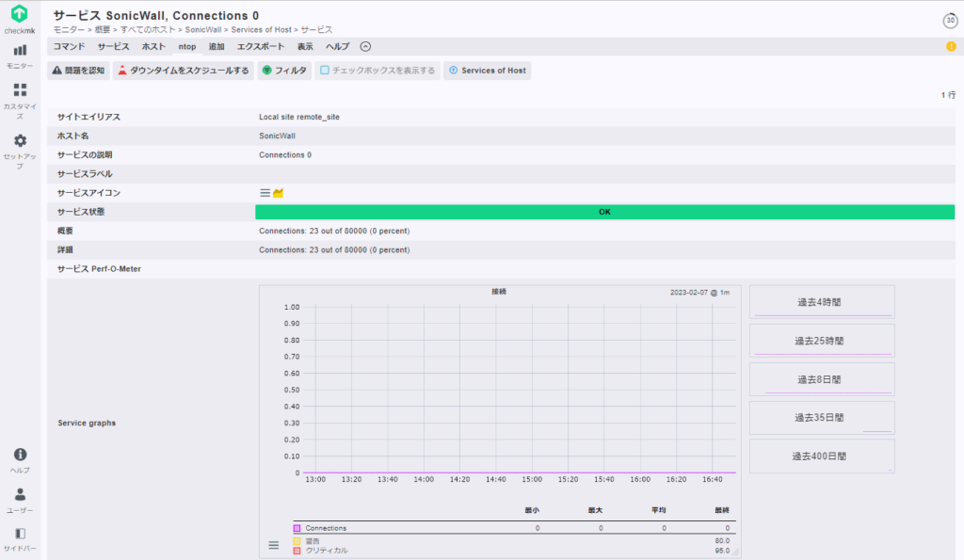The image size is (964, 560).
Task: Click the 95.0 critical threshold value
Action: coord(722,551)
